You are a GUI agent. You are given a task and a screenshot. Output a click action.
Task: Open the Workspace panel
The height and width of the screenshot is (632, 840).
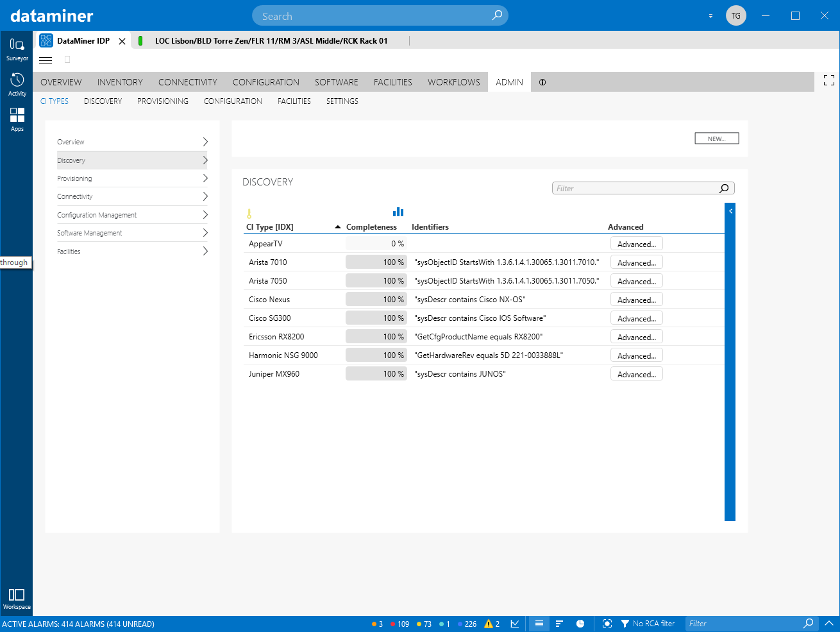17,599
